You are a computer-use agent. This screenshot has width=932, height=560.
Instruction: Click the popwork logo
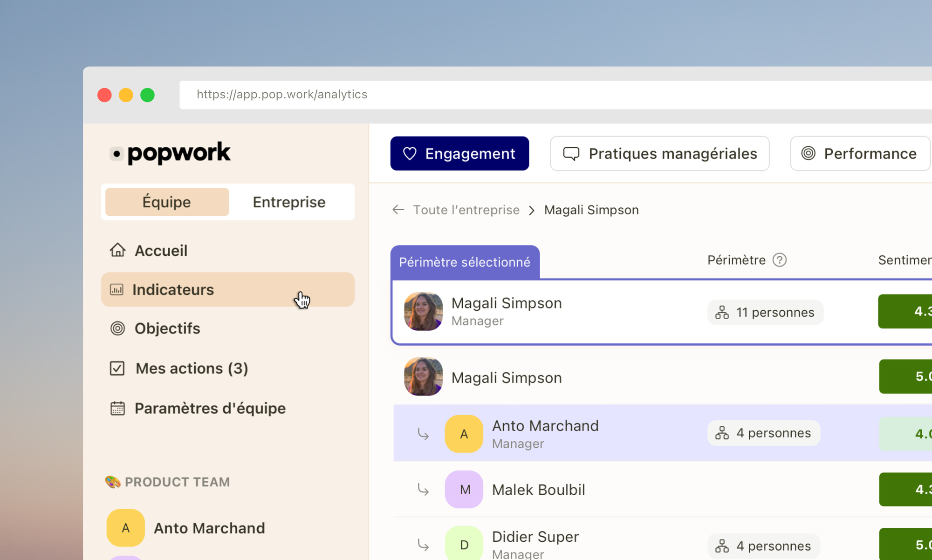pos(171,153)
